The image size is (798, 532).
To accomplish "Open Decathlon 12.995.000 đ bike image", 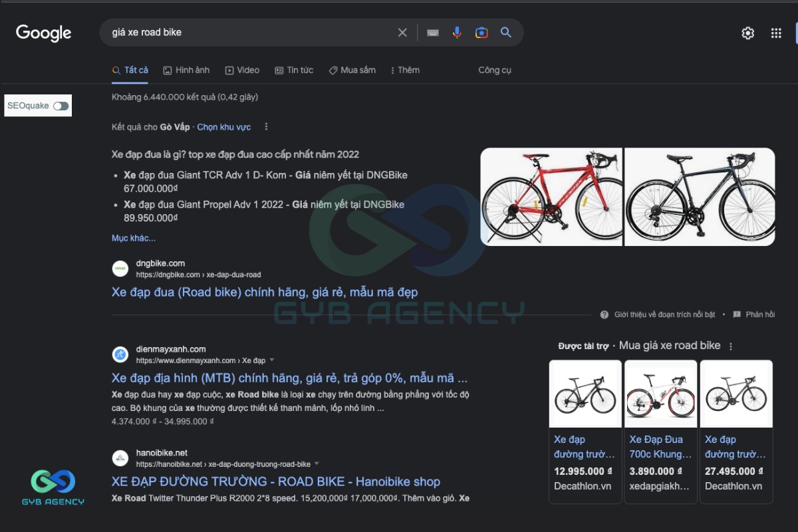I will [585, 395].
